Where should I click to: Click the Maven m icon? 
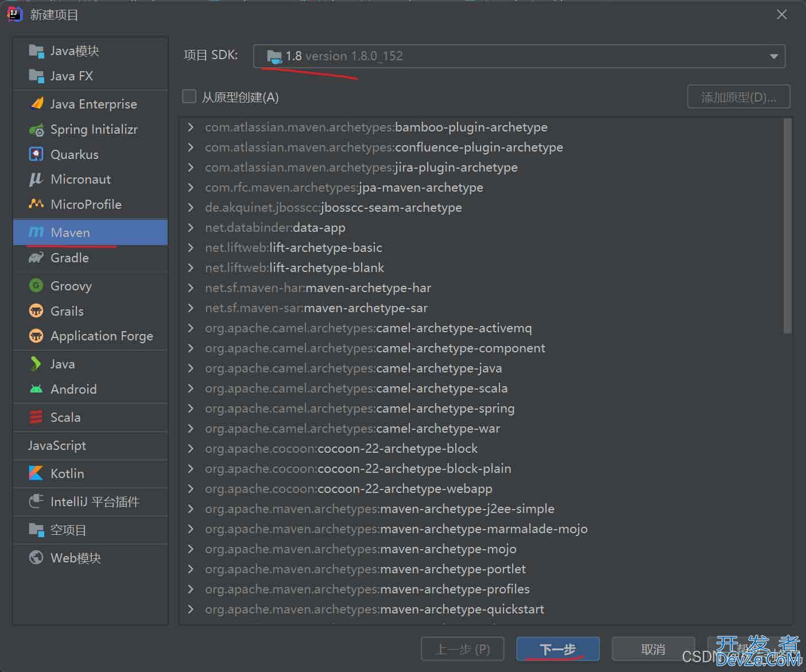[x=36, y=232]
